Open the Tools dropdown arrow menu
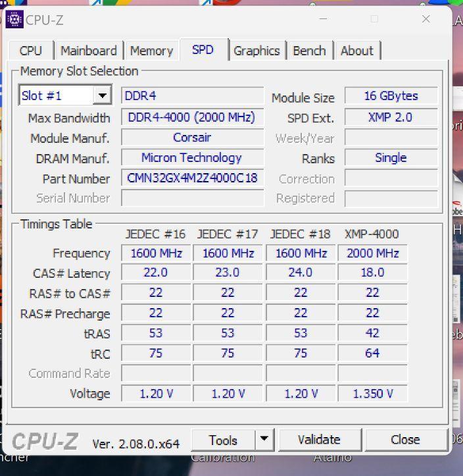463x476 pixels. pos(264,439)
